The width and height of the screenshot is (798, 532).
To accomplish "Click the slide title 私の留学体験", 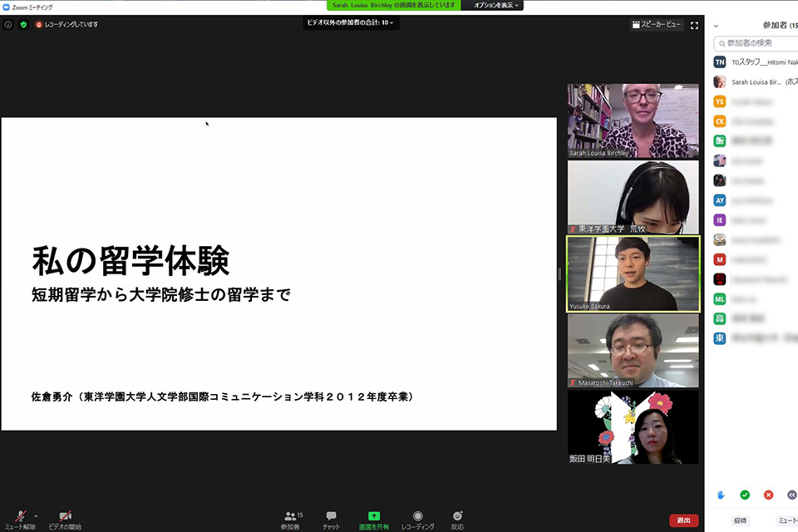I will tap(131, 261).
